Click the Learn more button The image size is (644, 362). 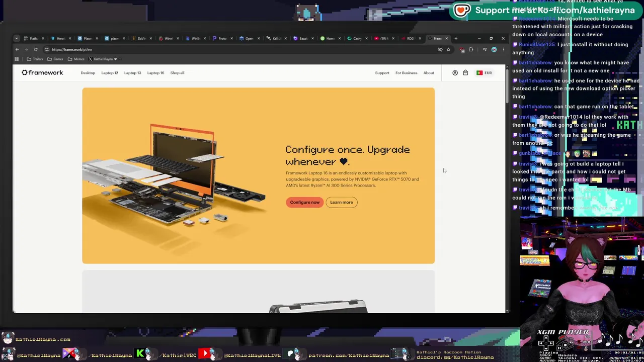pyautogui.click(x=342, y=202)
